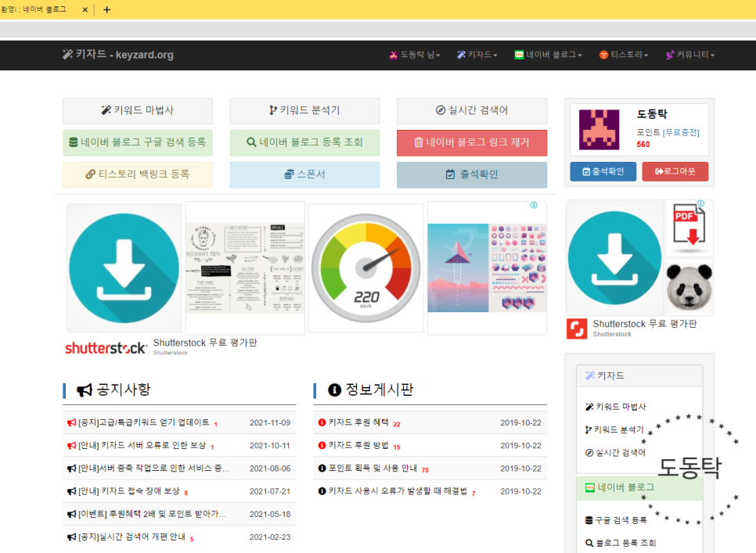756x553 pixels.
Task: Click the 2021-11-09 date in notice list
Action: click(x=270, y=422)
